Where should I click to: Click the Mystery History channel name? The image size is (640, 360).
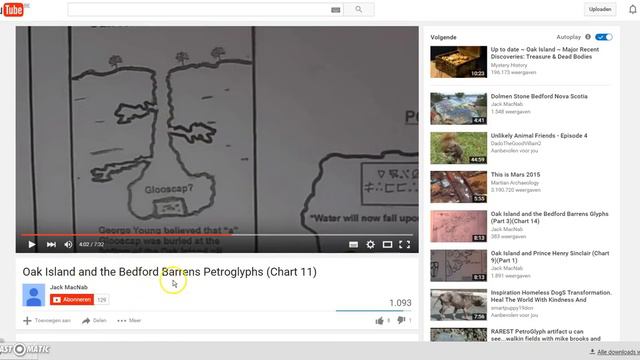pos(509,65)
